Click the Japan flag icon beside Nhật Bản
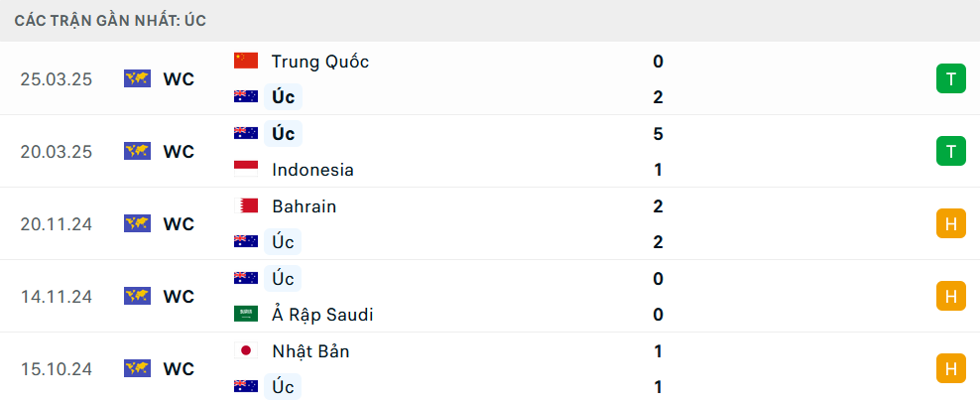Screen dimensions: 980x404 246,350
